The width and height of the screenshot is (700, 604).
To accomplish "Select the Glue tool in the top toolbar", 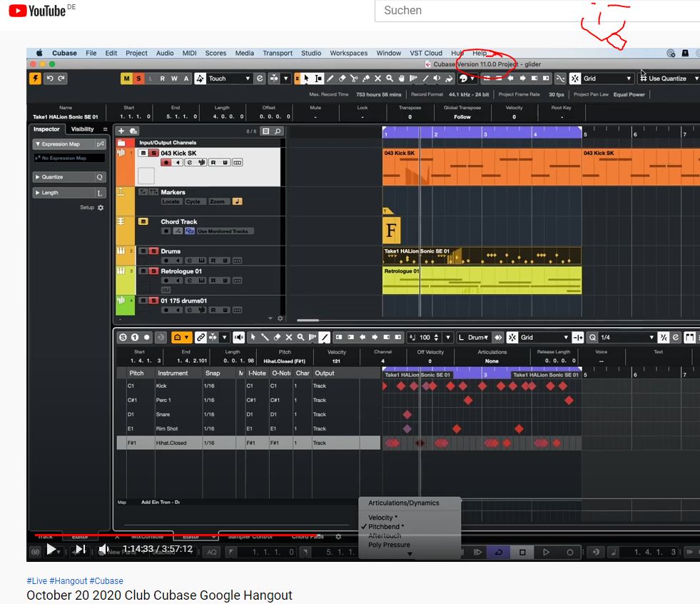I will 366,79.
